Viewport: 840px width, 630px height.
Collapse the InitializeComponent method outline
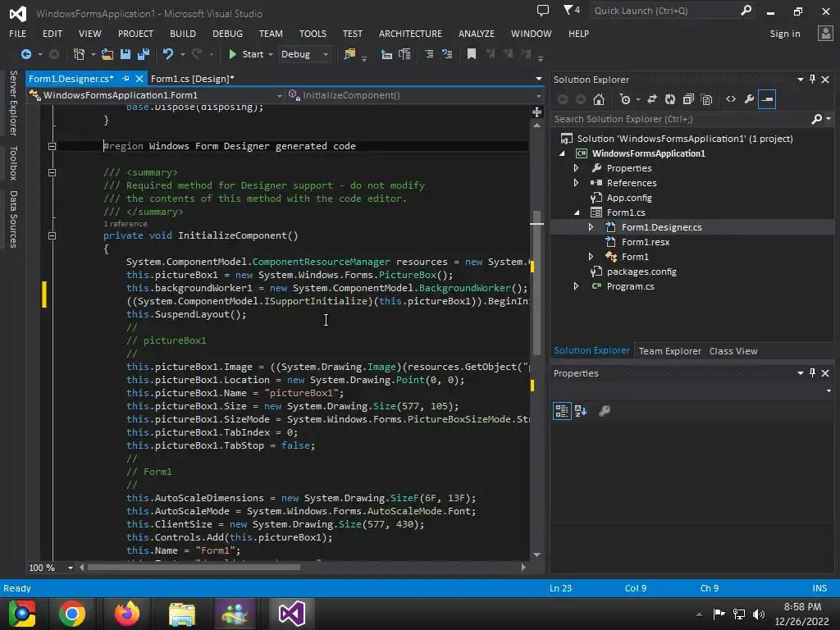click(x=52, y=235)
